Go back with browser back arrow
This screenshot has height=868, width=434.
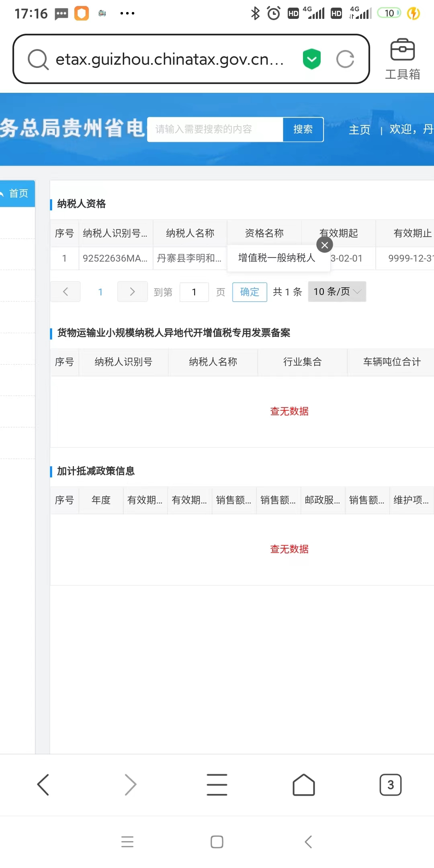[43, 784]
